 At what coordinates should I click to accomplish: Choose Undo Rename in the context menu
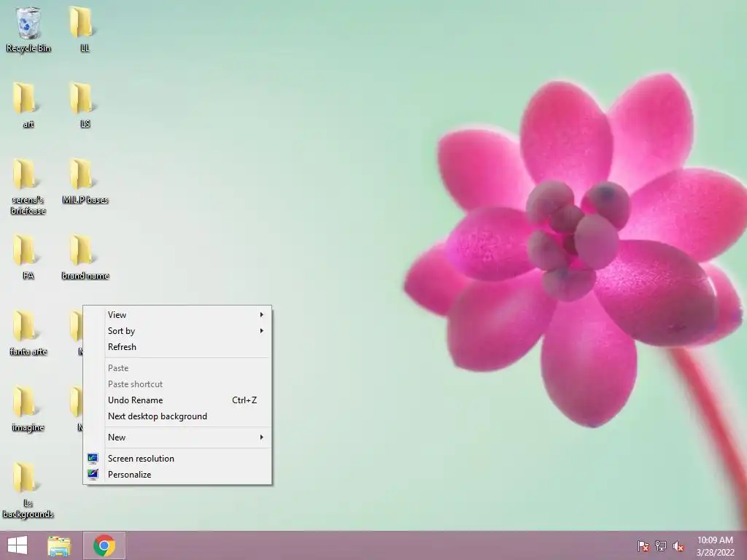point(177,400)
